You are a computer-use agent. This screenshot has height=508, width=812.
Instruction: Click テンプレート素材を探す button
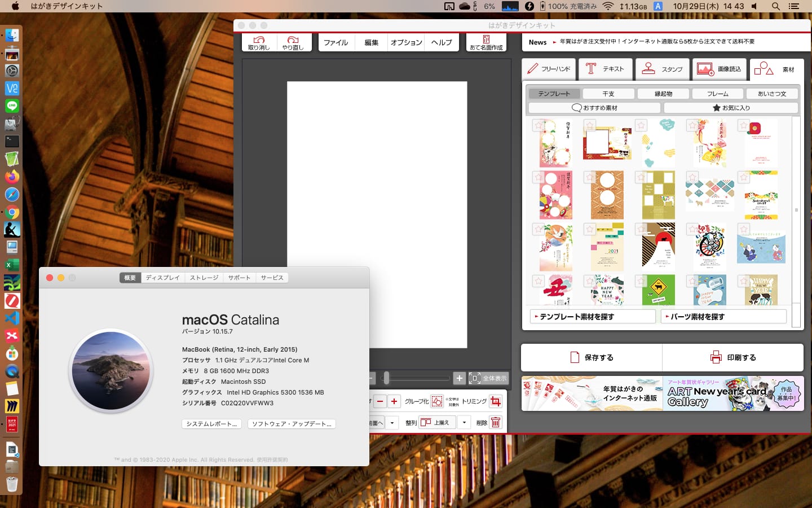pos(593,317)
